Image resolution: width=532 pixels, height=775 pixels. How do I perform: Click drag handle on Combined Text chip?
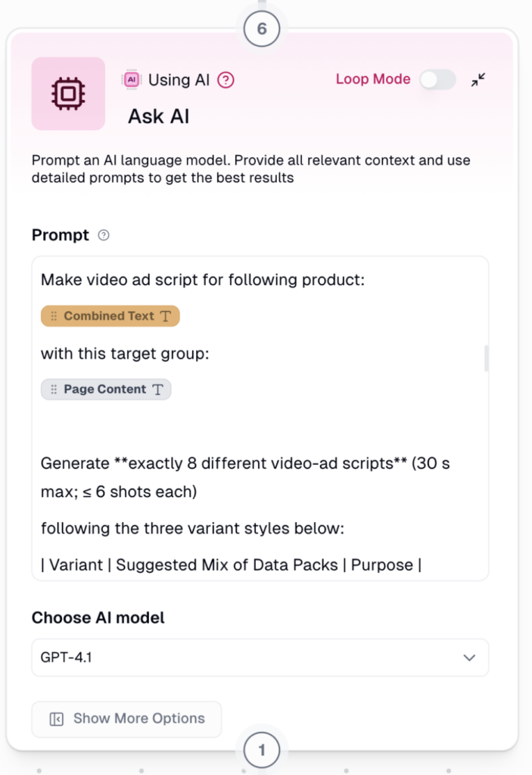pos(54,316)
